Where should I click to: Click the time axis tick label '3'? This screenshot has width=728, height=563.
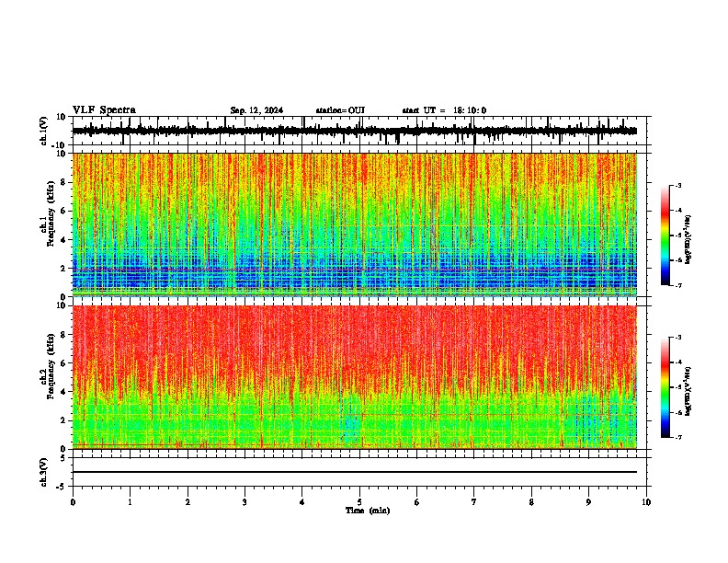(245, 502)
